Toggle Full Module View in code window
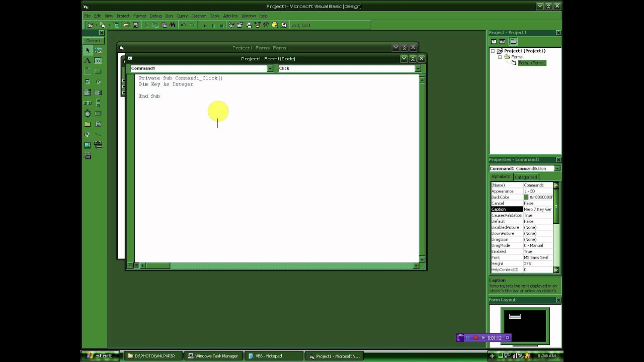Image resolution: width=644 pixels, height=362 pixels. pyautogui.click(x=136, y=265)
